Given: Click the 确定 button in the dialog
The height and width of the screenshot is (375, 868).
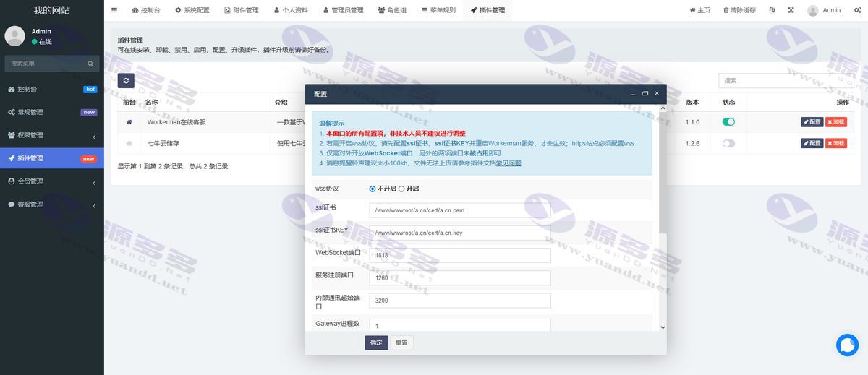Looking at the screenshot, I should pyautogui.click(x=376, y=342).
